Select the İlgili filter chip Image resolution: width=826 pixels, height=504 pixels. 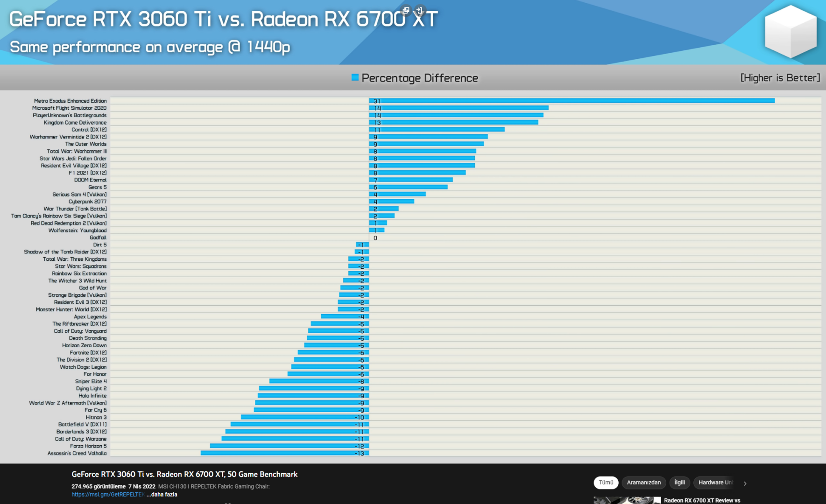click(x=679, y=483)
